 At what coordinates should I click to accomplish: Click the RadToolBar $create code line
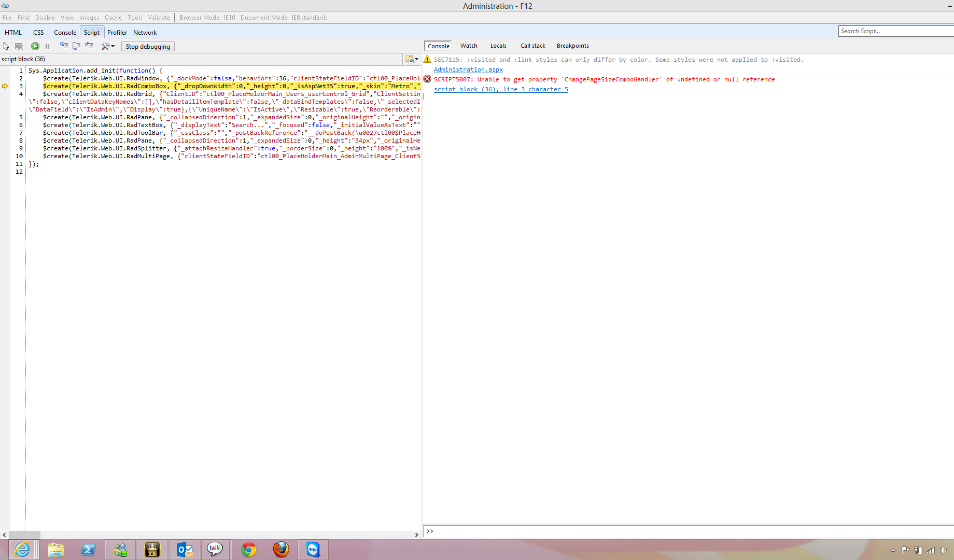coord(232,133)
